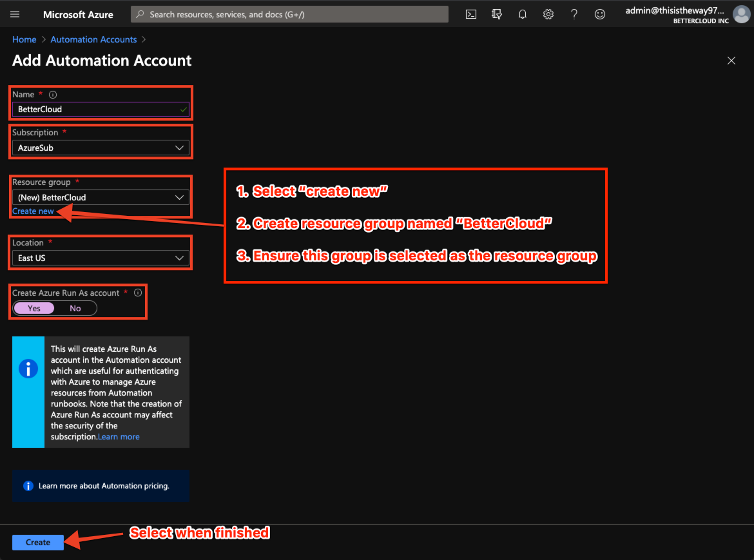
Task: Navigate to Home breadcrumb
Action: tap(24, 39)
